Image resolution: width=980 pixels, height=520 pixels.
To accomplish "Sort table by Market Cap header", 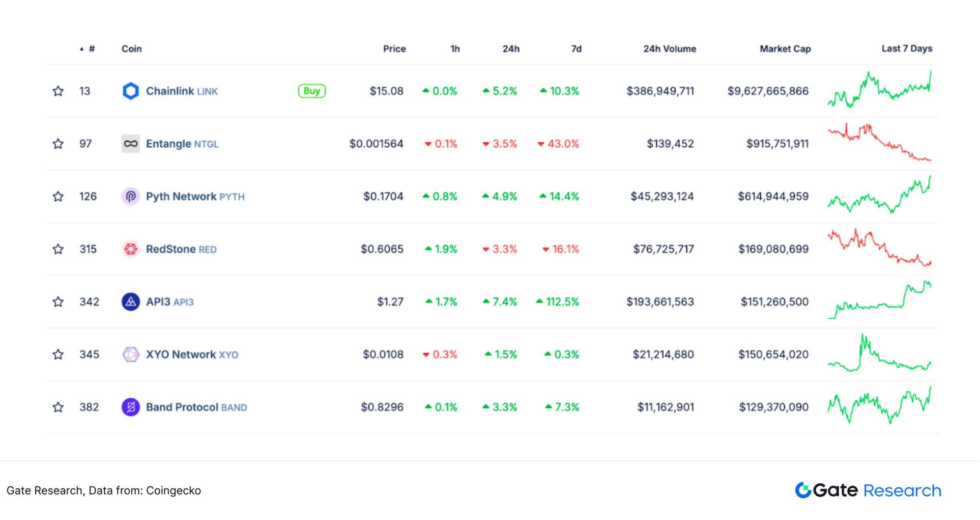I will click(785, 49).
